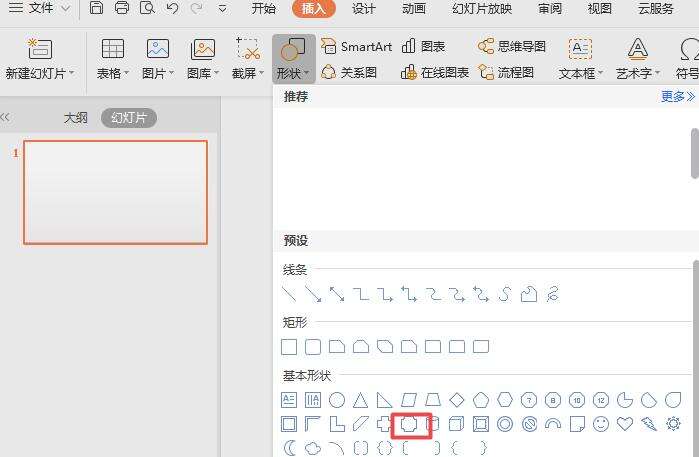
Task: Switch to the 动画 tab
Action: point(414,8)
